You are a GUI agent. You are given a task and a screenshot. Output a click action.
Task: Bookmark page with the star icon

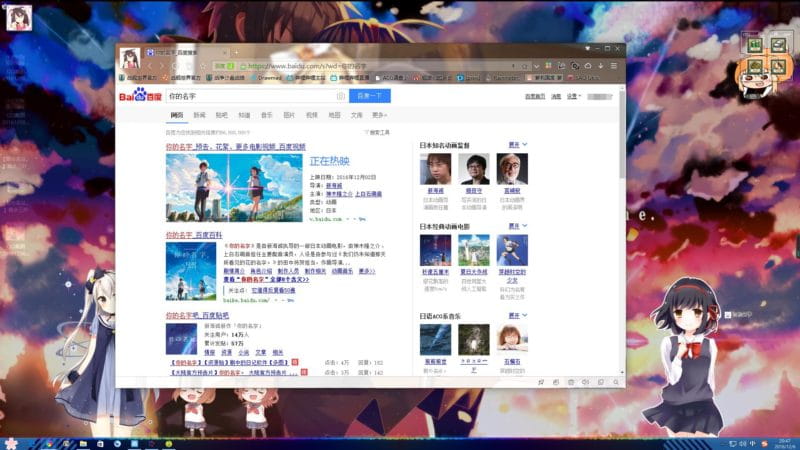click(x=524, y=66)
